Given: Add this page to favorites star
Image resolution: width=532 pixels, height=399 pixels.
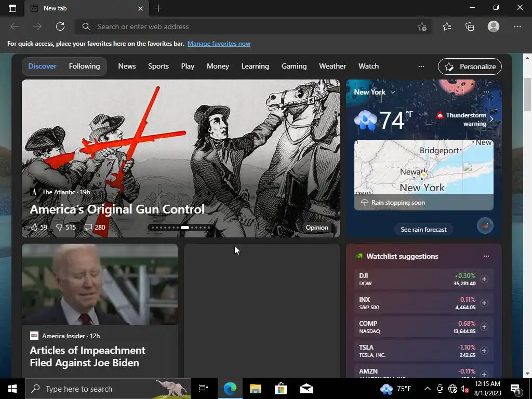Looking at the screenshot, I should 422,27.
